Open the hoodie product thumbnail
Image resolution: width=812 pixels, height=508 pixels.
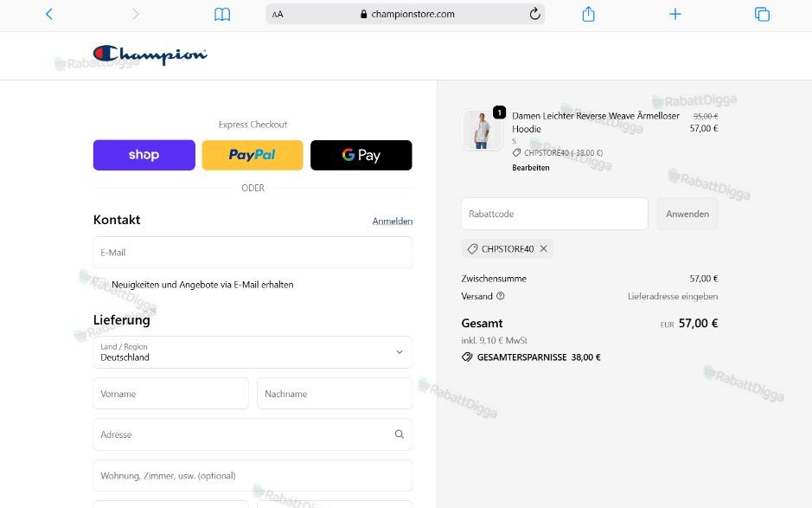tap(482, 130)
